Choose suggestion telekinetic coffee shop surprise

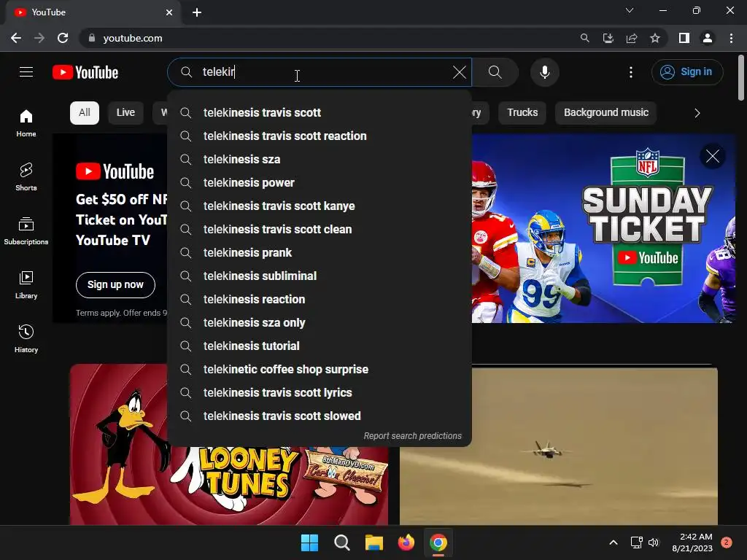pyautogui.click(x=320, y=369)
